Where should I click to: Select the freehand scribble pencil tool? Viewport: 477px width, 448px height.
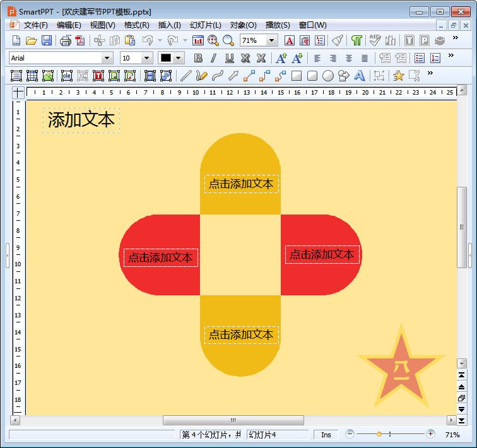click(201, 76)
